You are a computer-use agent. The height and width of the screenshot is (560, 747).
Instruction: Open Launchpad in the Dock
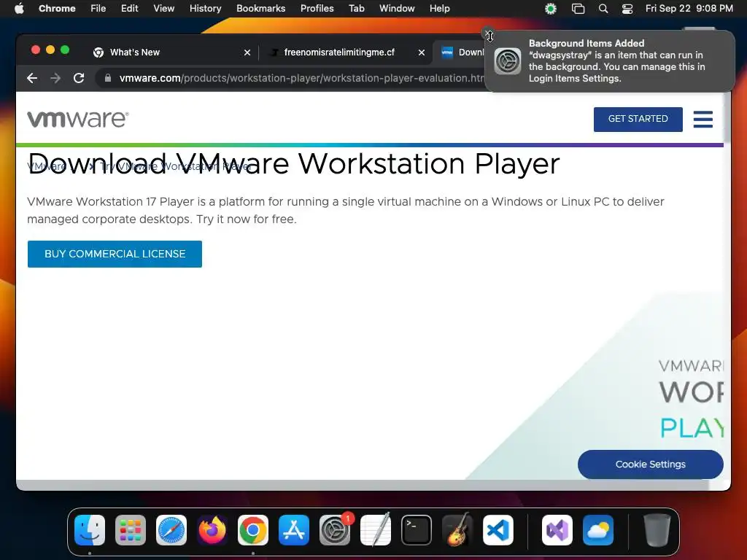click(x=131, y=530)
